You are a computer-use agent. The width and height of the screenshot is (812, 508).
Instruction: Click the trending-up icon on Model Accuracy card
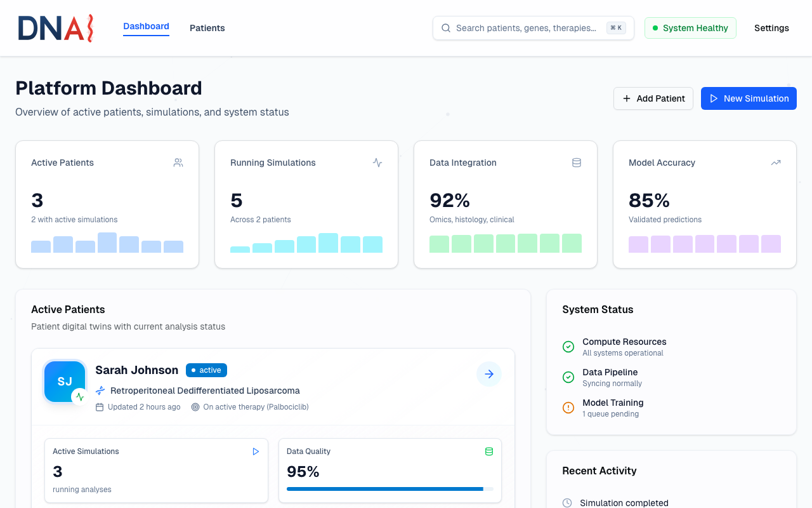click(x=775, y=162)
